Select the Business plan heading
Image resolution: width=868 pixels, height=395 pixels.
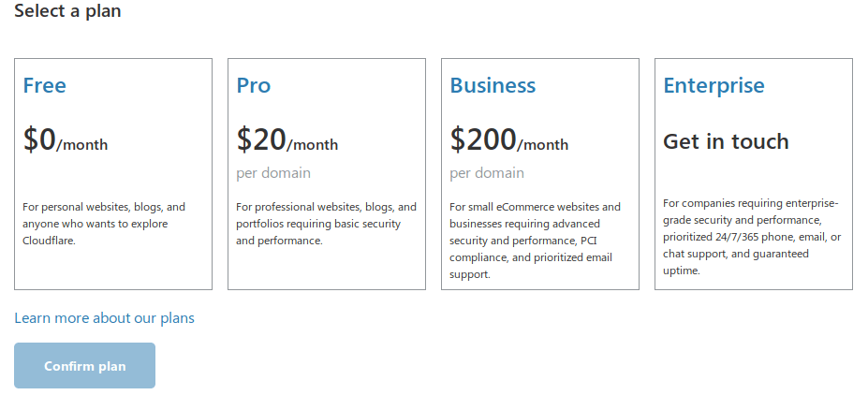point(493,86)
